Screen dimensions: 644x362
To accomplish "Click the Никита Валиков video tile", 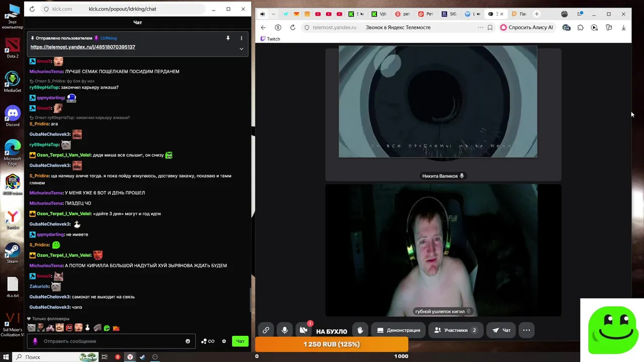I will point(443,115).
